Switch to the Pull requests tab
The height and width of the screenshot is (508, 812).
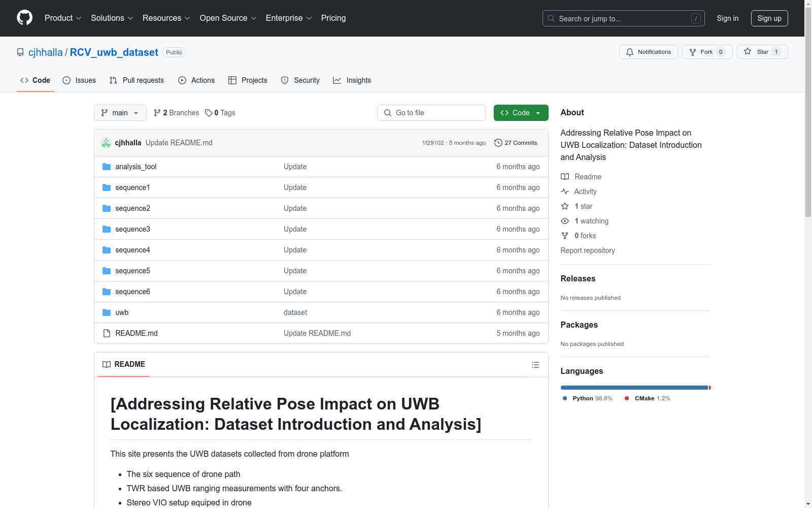137,80
